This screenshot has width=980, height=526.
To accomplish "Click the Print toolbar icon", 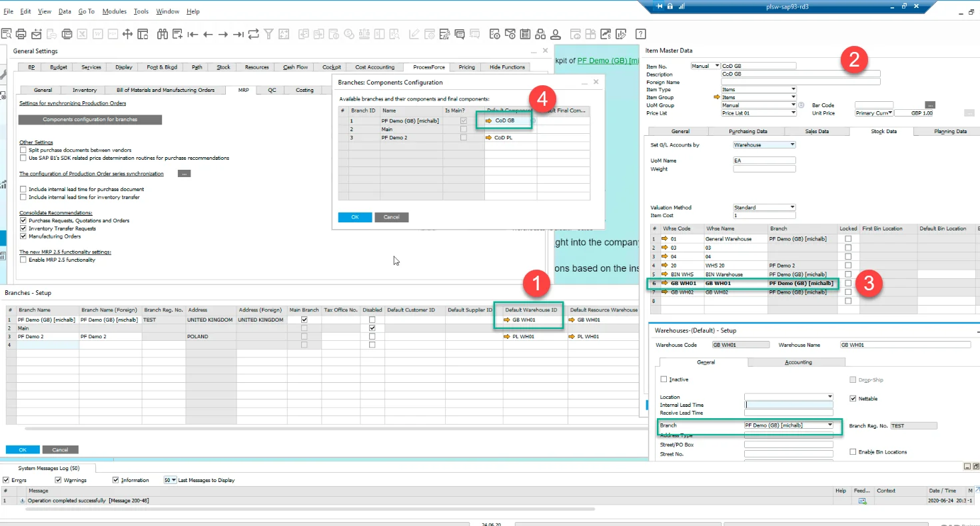I will [21, 34].
